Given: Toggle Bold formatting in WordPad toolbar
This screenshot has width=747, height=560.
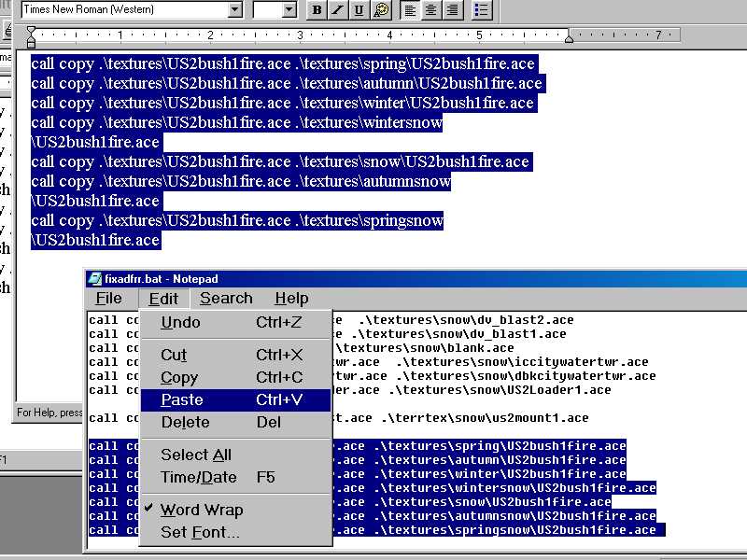Looking at the screenshot, I should pos(317,10).
